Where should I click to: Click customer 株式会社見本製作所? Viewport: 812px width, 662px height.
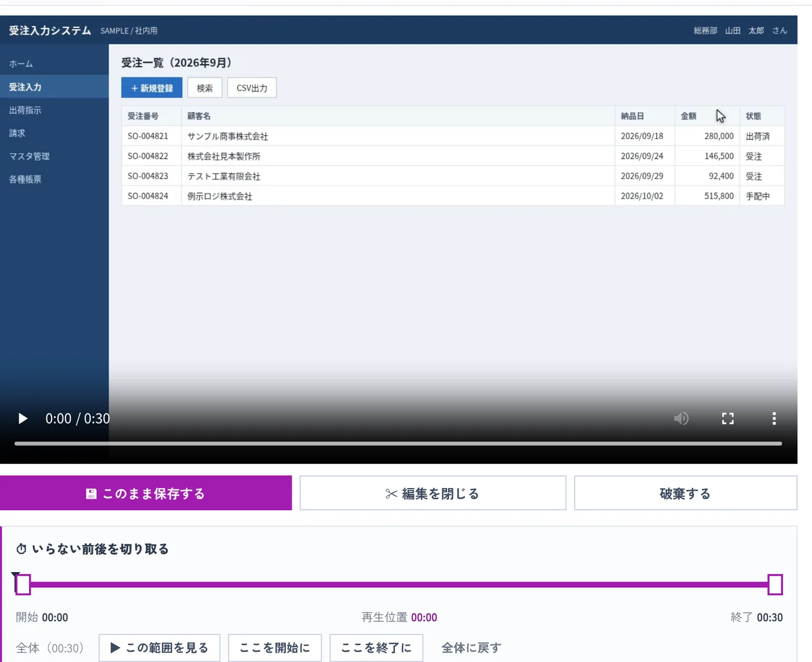(x=224, y=156)
